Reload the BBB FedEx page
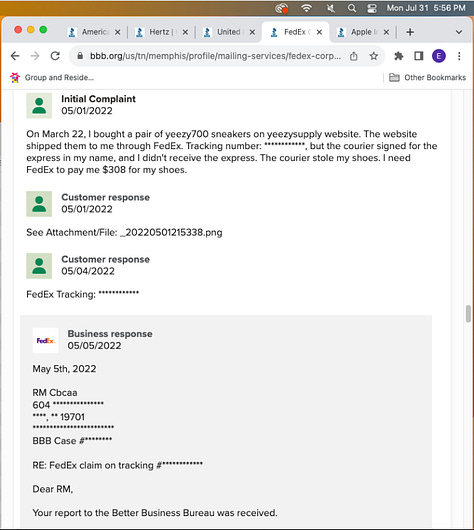This screenshot has height=530, width=474. [55, 56]
